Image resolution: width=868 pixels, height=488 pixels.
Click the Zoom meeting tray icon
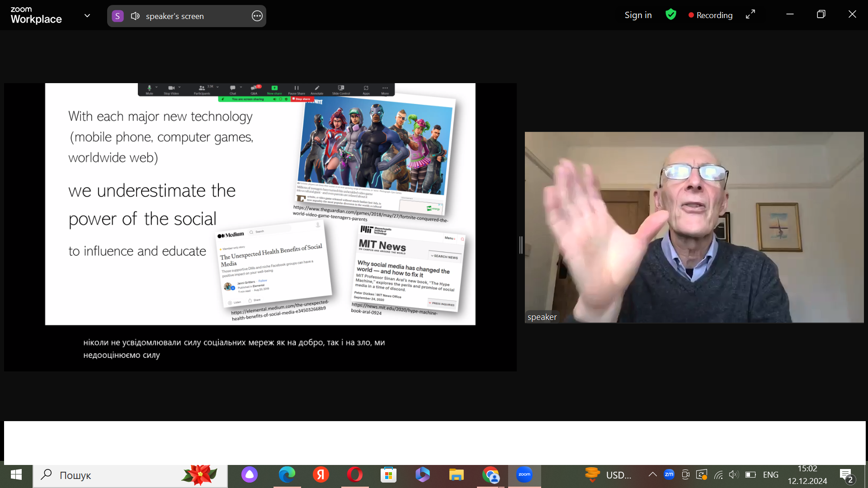pyautogui.click(x=669, y=474)
